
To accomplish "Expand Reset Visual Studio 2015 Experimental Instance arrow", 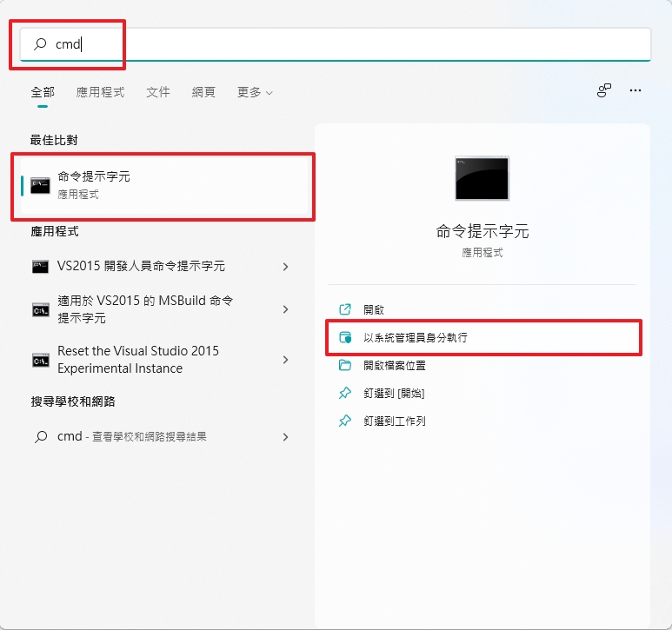I will 285,360.
